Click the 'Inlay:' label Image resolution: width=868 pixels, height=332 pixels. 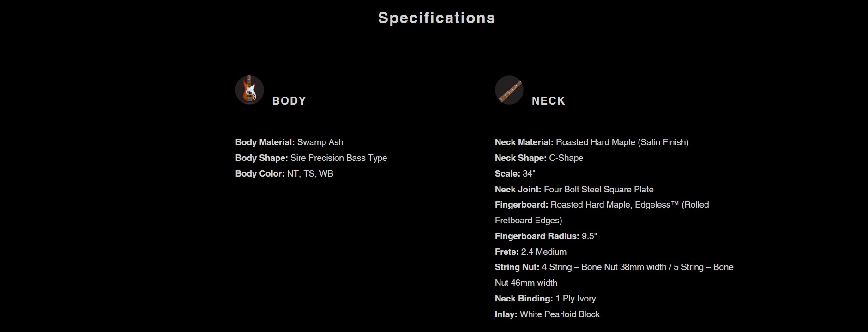pyautogui.click(x=506, y=314)
